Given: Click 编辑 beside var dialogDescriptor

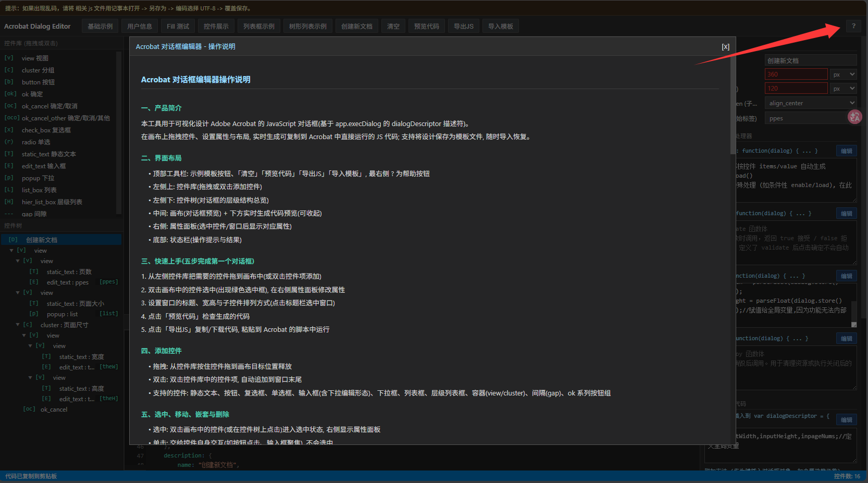Looking at the screenshot, I should click(x=847, y=420).
